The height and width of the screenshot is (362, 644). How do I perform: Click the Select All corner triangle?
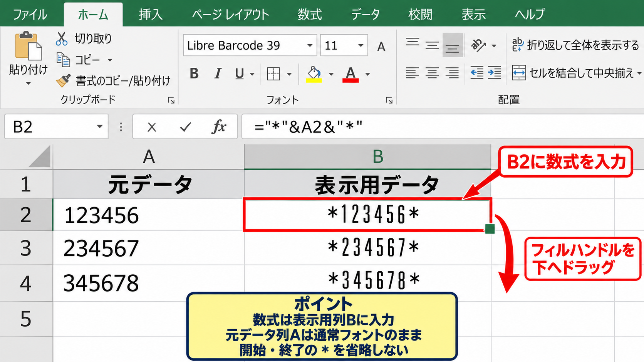pyautogui.click(x=40, y=156)
